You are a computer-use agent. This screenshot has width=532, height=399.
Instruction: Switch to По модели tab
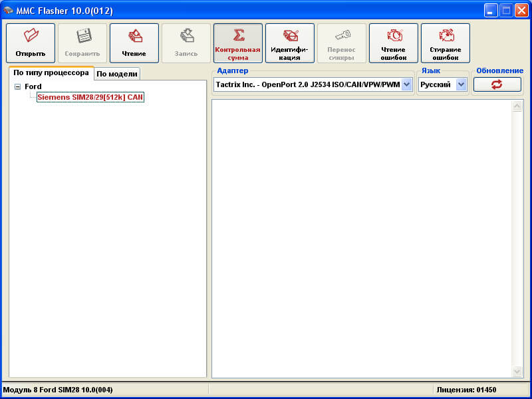(x=117, y=74)
